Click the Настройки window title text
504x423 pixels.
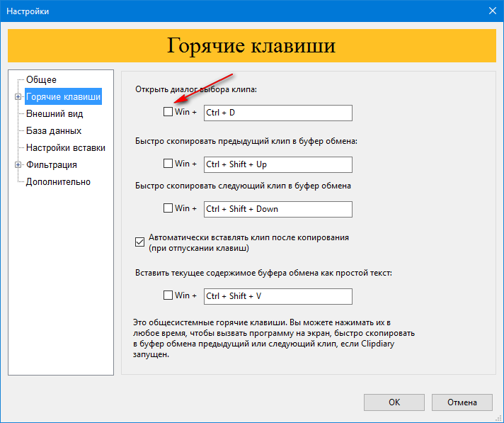point(28,11)
